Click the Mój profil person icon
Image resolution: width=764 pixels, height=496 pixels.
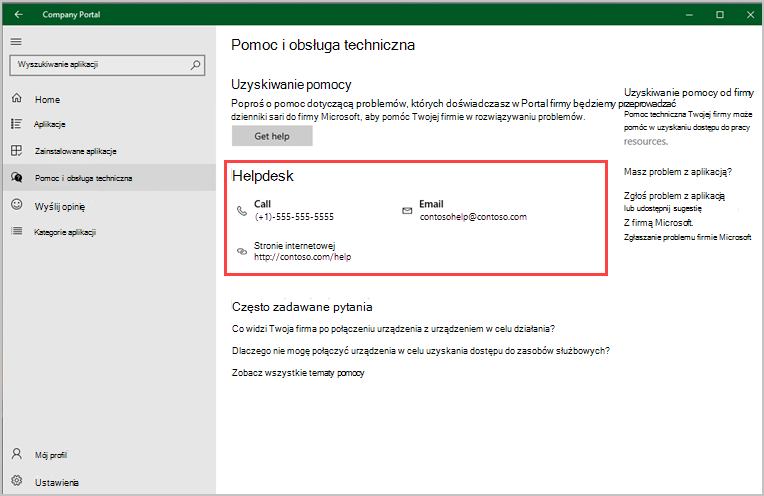[x=17, y=454]
